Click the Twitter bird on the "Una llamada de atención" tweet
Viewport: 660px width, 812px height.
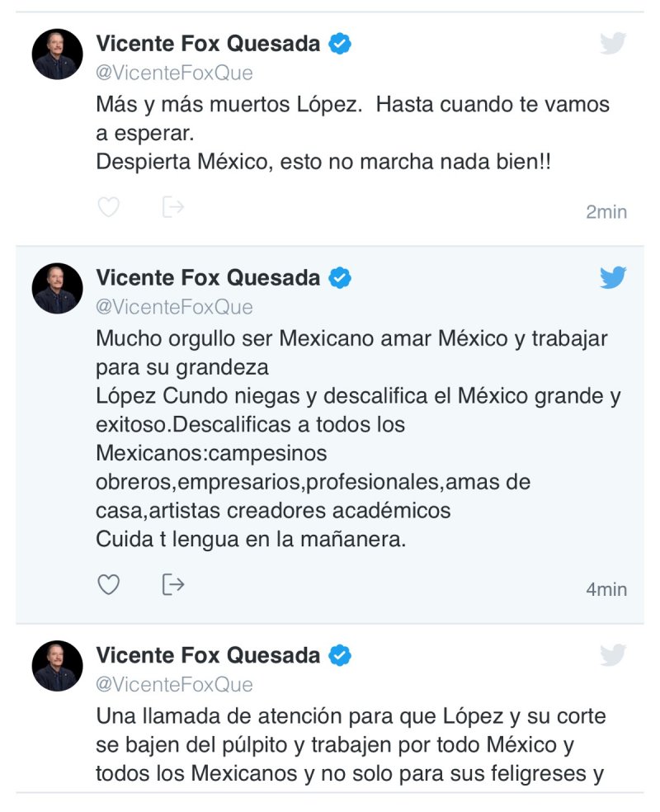point(612,655)
